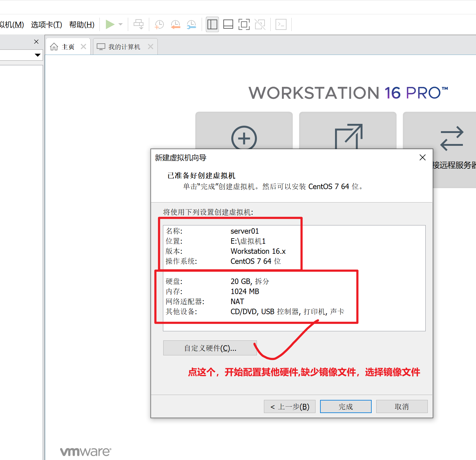Click the 取消 cancel button

pos(402,407)
